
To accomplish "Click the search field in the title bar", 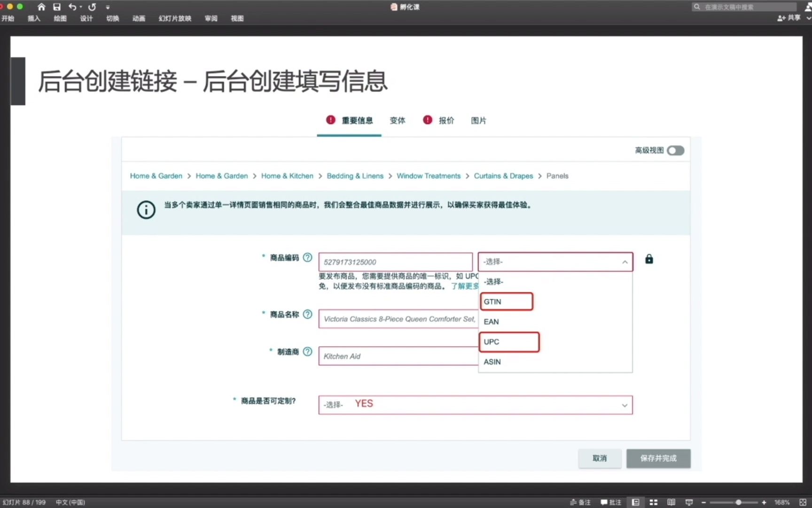I will [744, 7].
